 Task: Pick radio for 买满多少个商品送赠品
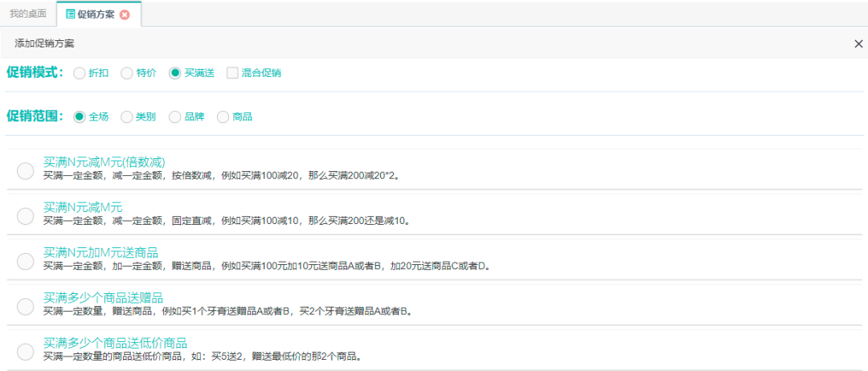click(25, 306)
